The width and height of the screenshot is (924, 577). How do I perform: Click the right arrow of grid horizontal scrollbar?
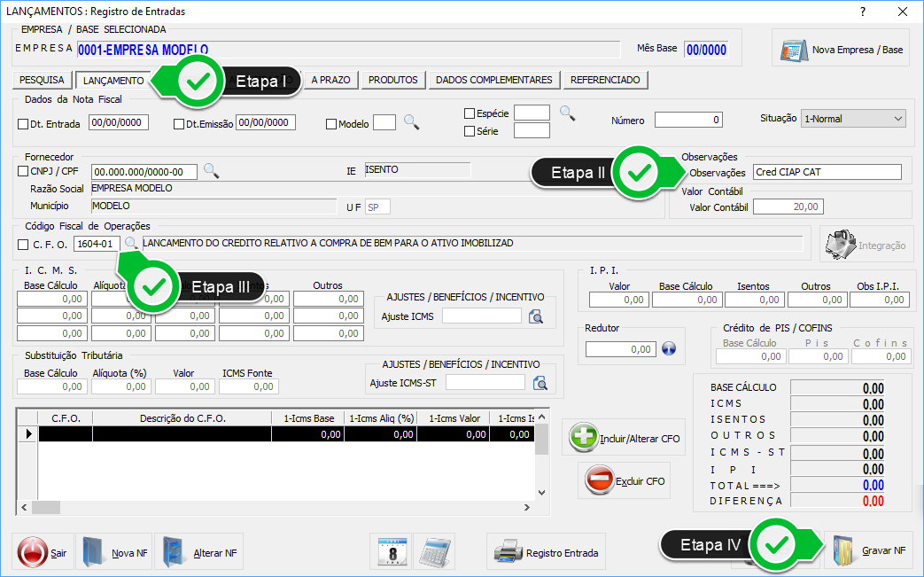pyautogui.click(x=526, y=508)
